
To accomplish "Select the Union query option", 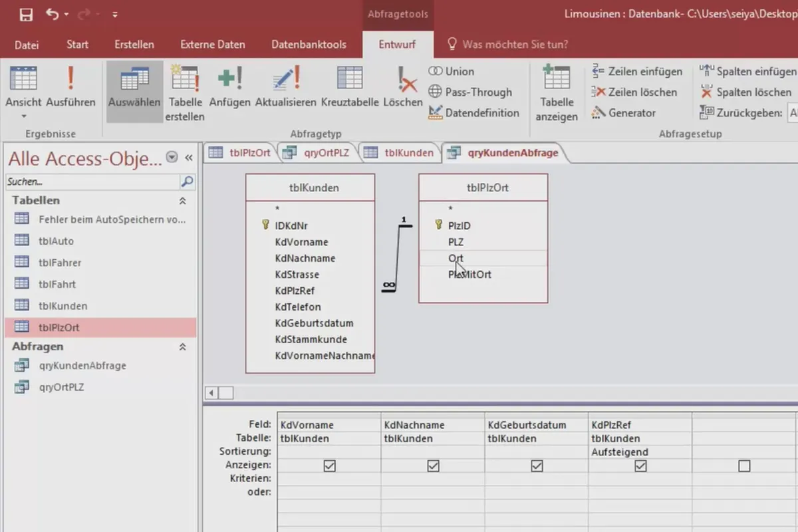I will (x=452, y=71).
